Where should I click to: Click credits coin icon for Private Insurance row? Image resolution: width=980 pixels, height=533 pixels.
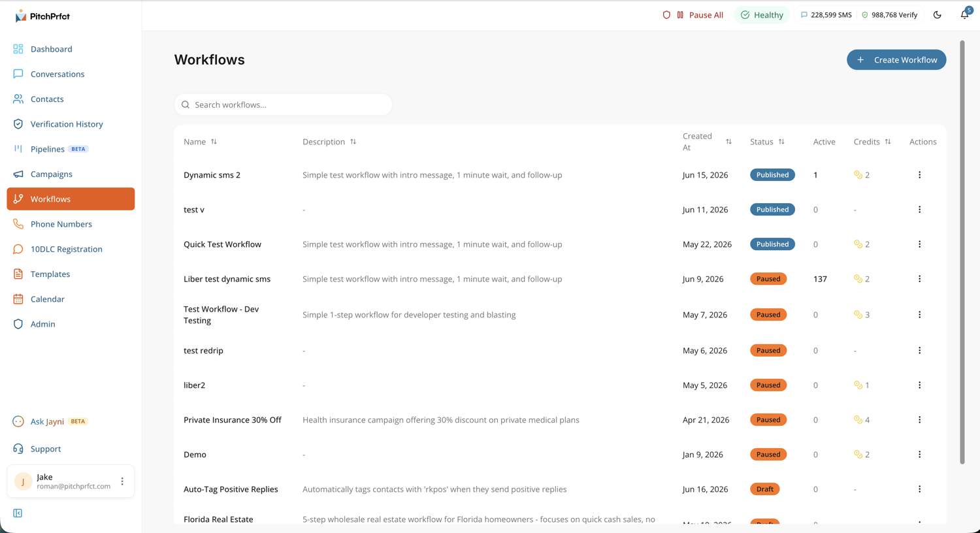click(858, 420)
